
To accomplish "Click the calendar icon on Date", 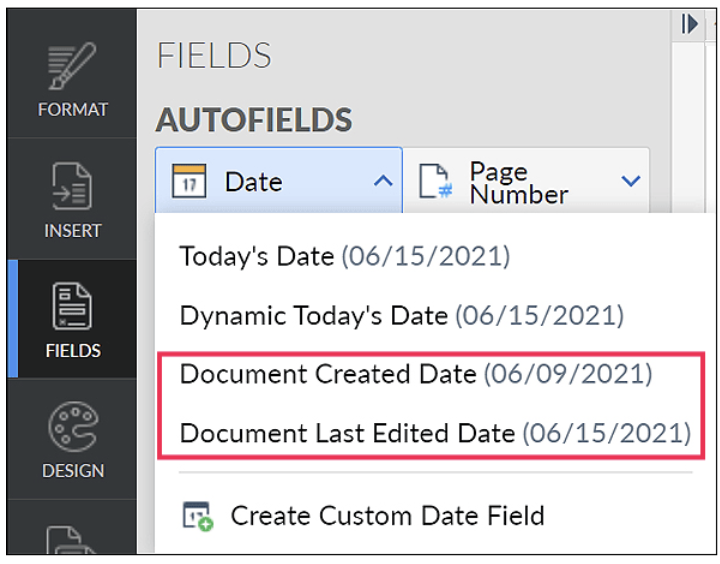I will (189, 182).
